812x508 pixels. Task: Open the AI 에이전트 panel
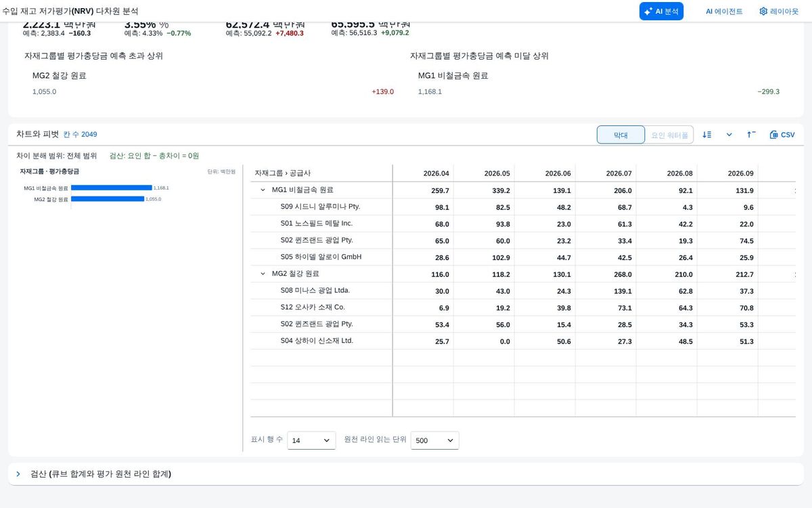tap(724, 12)
